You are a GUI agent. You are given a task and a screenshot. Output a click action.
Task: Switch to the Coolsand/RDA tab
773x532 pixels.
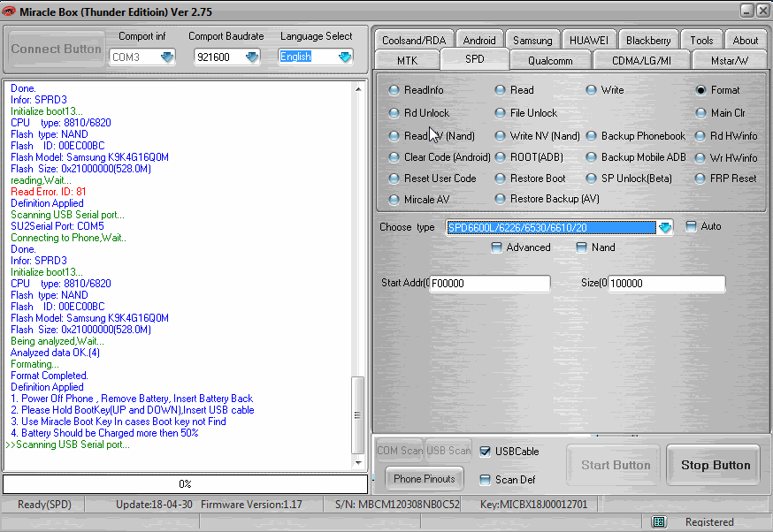[x=414, y=41]
